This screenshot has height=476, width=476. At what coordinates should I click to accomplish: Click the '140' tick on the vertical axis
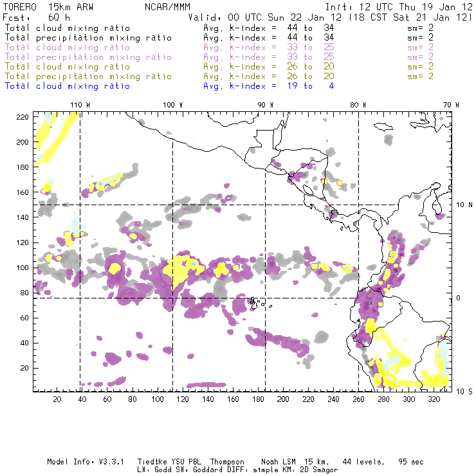click(x=23, y=217)
